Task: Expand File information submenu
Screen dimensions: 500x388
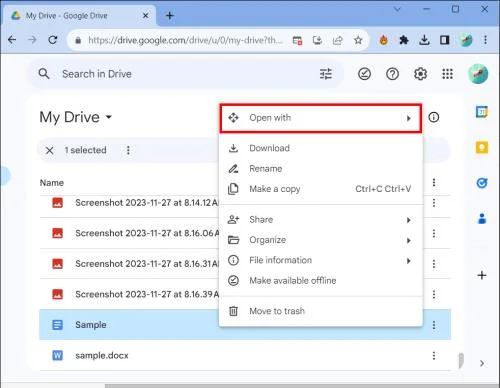Action: 321,260
